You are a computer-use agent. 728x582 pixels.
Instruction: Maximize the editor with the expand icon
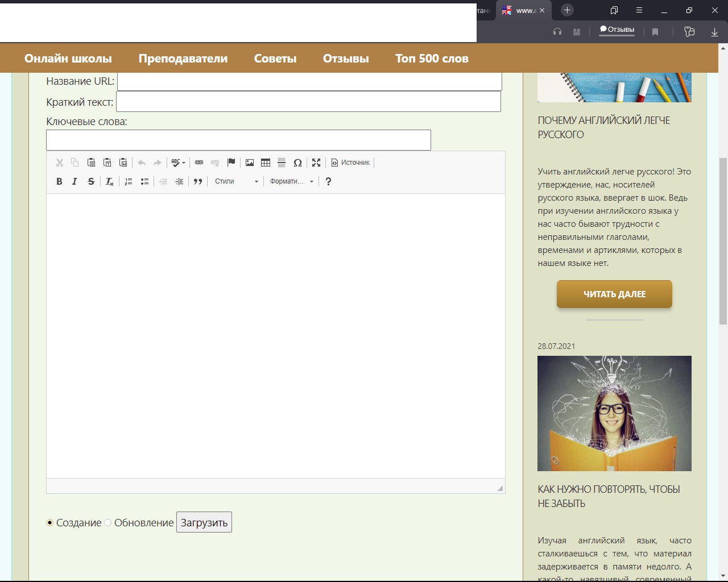click(316, 163)
